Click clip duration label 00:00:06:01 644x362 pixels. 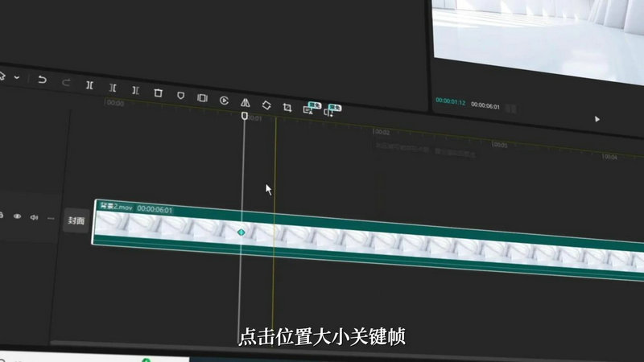[155, 209]
